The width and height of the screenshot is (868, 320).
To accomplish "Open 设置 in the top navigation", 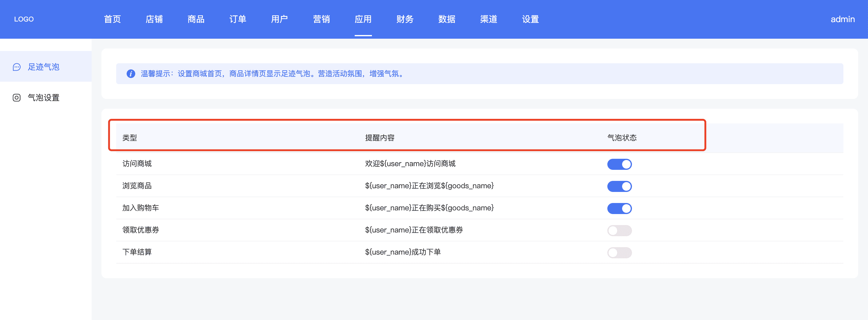I will [x=530, y=19].
